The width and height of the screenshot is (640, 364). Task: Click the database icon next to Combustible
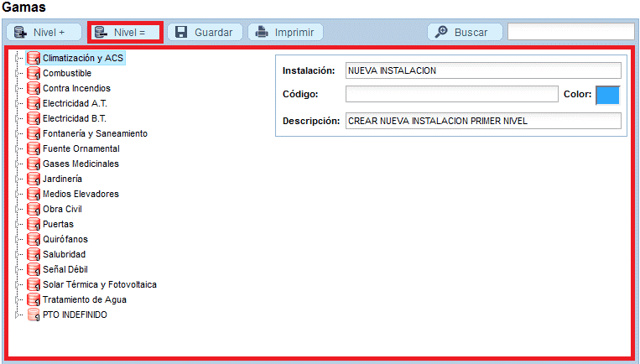(34, 74)
